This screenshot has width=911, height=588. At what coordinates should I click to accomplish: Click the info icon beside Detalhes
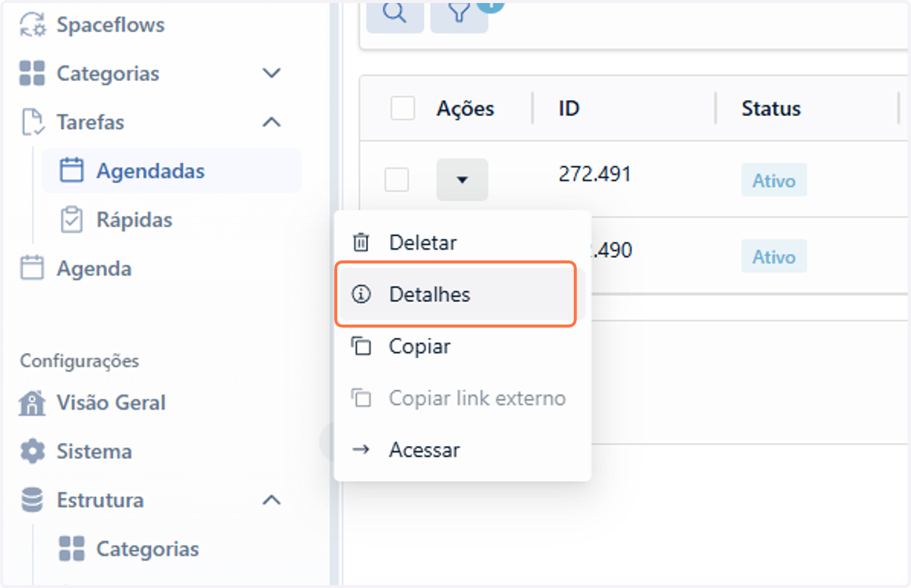[361, 294]
